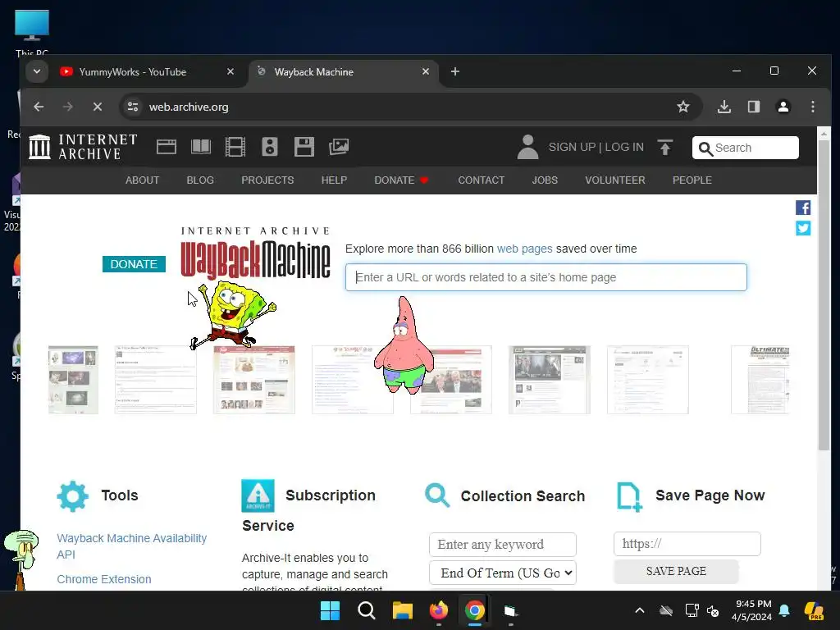Image resolution: width=840 pixels, height=630 pixels.
Task: View site information icon in address bar
Action: click(x=133, y=107)
